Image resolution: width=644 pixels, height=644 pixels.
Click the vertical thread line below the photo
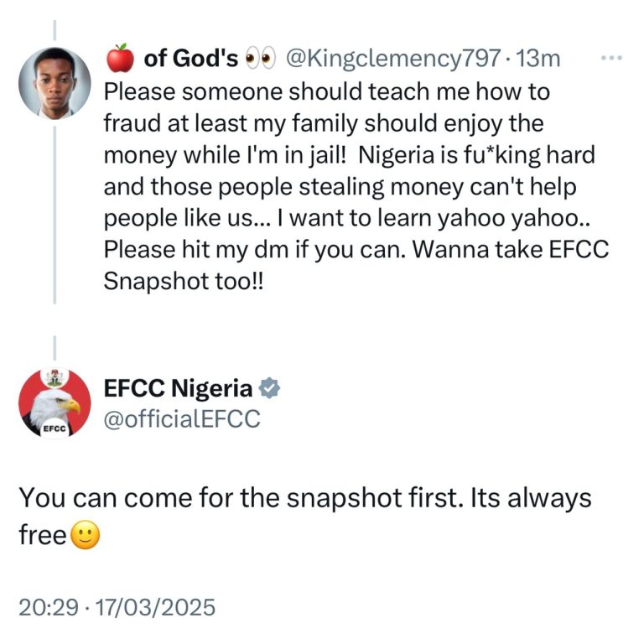pyautogui.click(x=55, y=210)
